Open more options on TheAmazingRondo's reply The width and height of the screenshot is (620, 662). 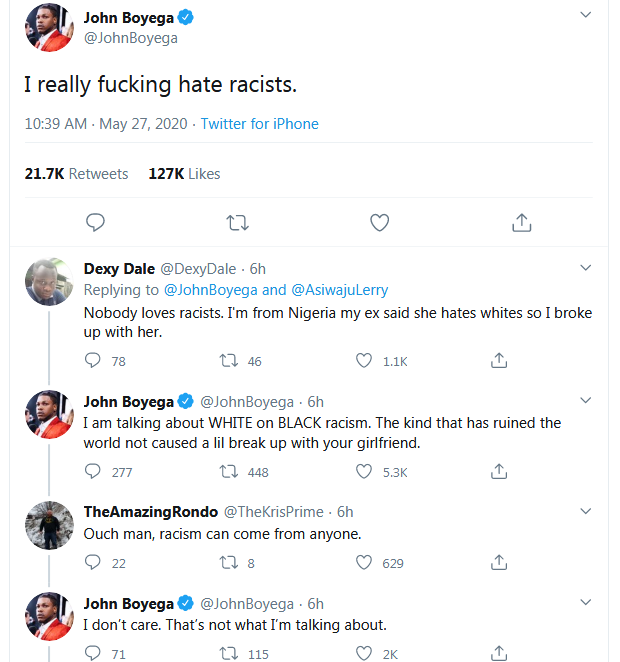coord(586,511)
